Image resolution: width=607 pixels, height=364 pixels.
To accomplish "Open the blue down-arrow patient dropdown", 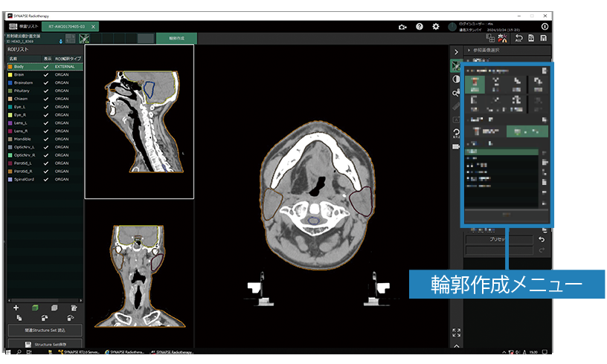I will click(x=61, y=41).
